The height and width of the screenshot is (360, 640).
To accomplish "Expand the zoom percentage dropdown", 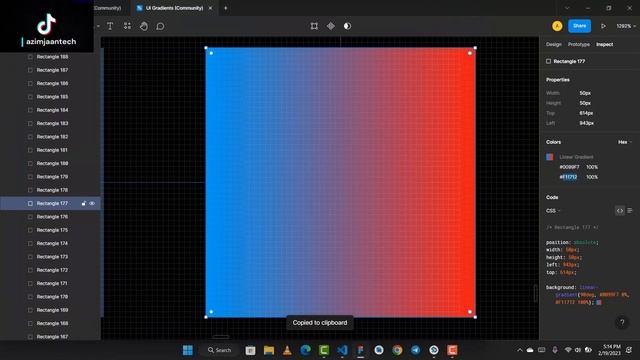I will click(x=626, y=26).
